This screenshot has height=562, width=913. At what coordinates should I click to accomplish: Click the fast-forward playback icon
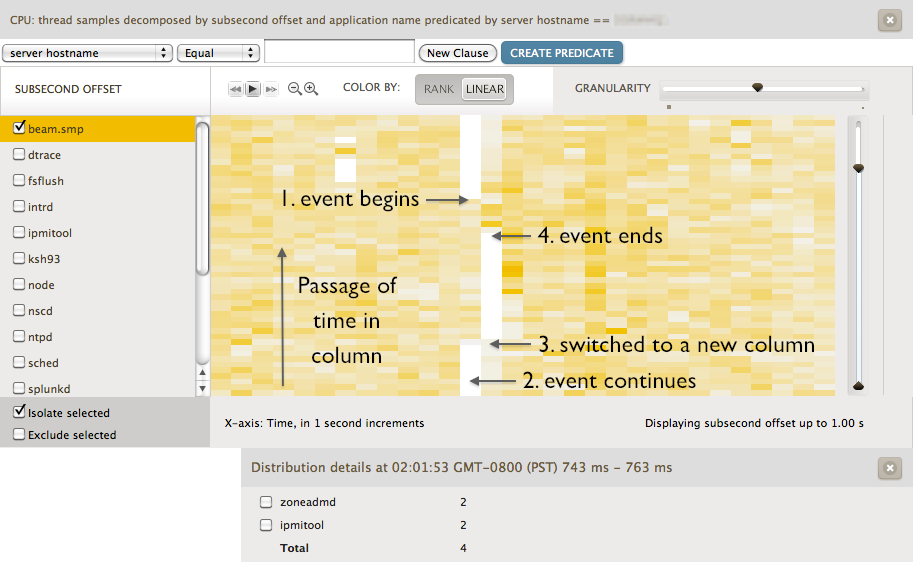(271, 89)
